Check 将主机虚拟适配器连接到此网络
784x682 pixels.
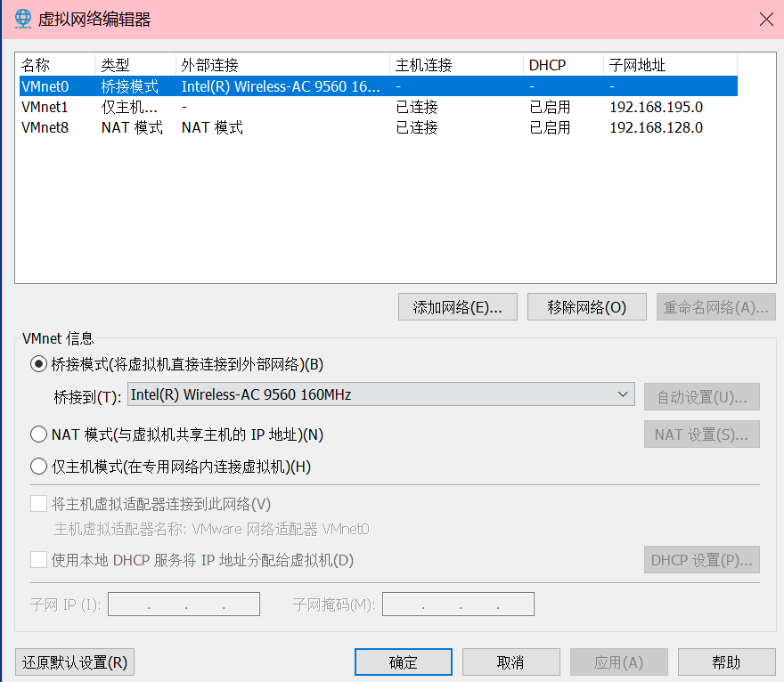[37, 503]
